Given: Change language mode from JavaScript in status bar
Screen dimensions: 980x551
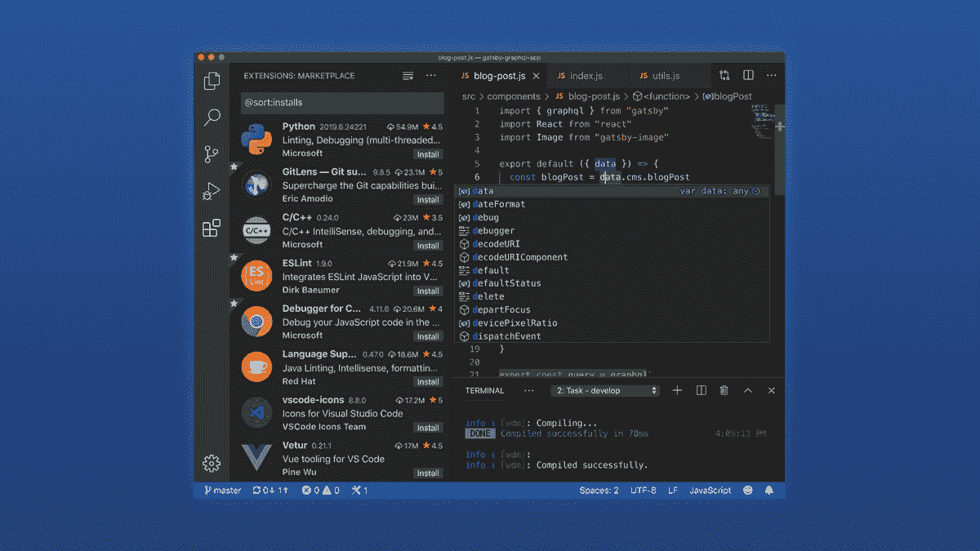Looking at the screenshot, I should (x=710, y=490).
